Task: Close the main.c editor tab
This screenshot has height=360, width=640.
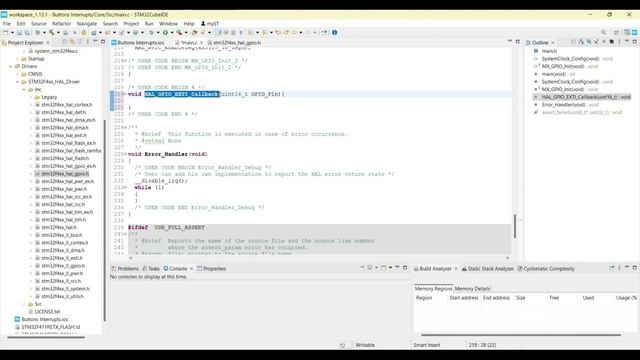Action: point(201,42)
